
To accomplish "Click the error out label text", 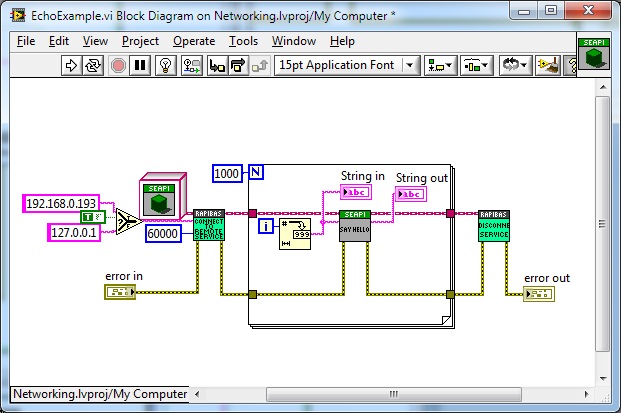I will click(547, 278).
